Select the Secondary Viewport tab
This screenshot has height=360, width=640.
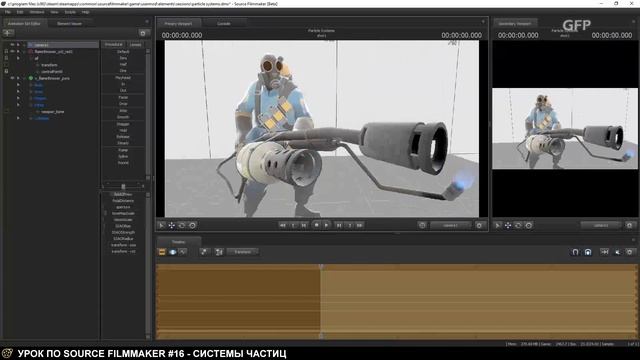(515, 24)
